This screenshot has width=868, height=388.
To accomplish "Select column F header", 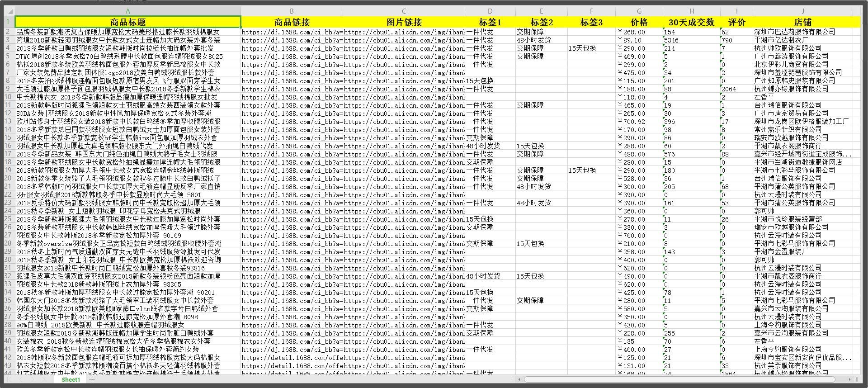I will (x=591, y=11).
